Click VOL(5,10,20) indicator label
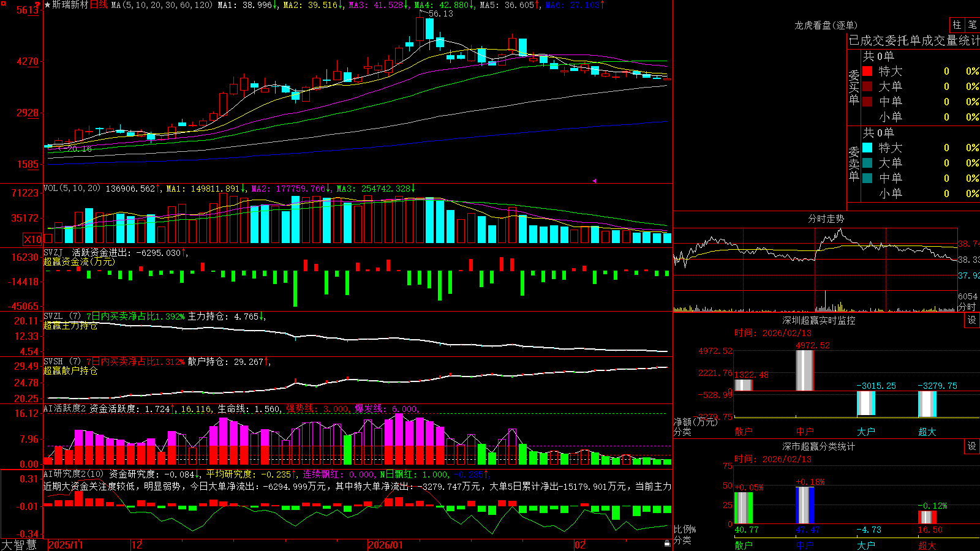Screen dimensions: 980x551 click(72, 188)
